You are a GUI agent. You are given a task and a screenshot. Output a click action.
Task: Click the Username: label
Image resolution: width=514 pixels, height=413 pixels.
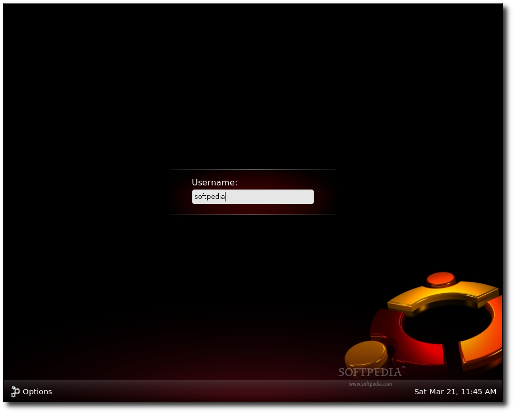(x=214, y=182)
